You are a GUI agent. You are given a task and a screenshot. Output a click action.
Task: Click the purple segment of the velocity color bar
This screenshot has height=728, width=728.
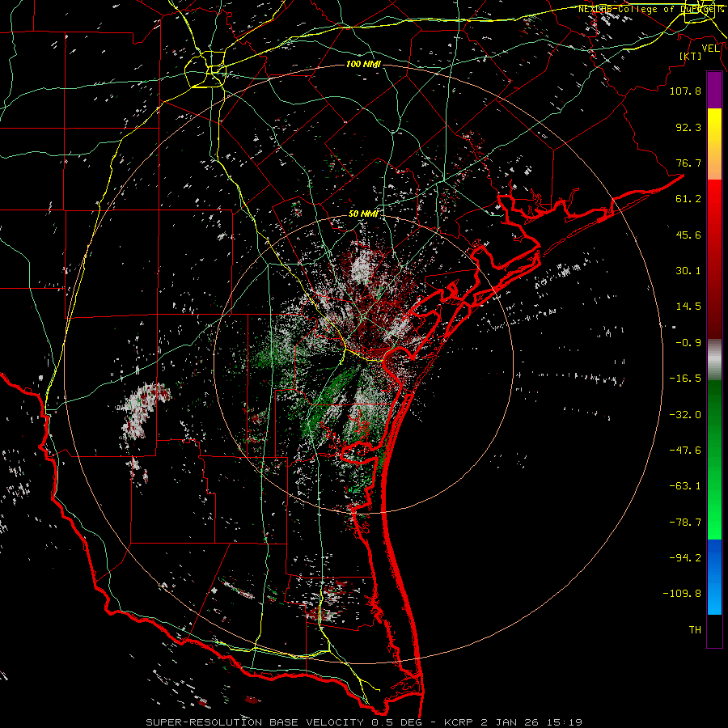(x=714, y=91)
